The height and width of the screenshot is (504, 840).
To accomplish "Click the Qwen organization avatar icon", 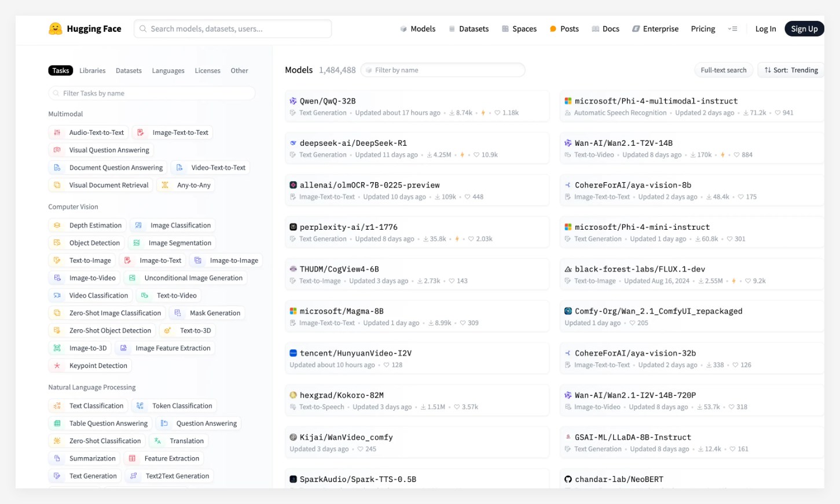I will (x=293, y=101).
